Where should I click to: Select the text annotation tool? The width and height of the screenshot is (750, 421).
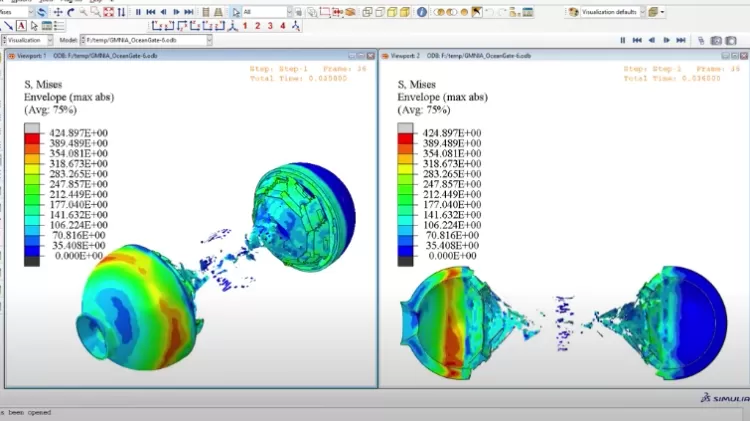[21, 26]
